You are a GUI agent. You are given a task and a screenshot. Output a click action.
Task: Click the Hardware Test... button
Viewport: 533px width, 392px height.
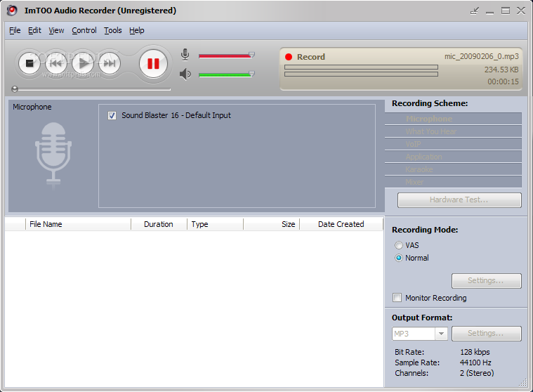coord(459,200)
